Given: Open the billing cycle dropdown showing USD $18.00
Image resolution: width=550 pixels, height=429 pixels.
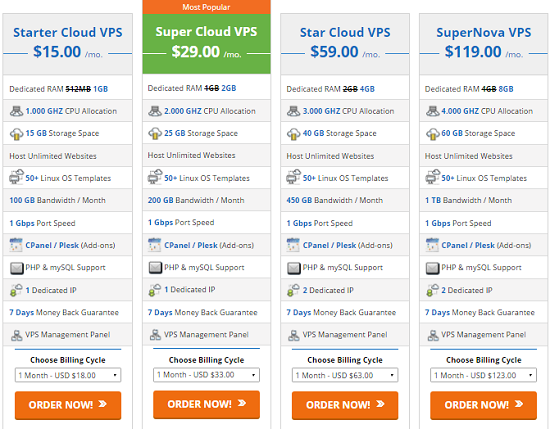Looking at the screenshot, I should click(68, 375).
